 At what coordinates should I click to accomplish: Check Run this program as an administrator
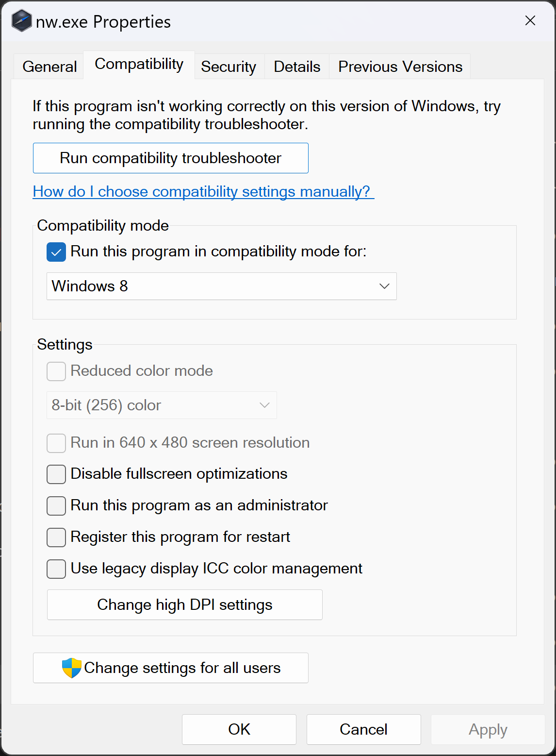(56, 506)
